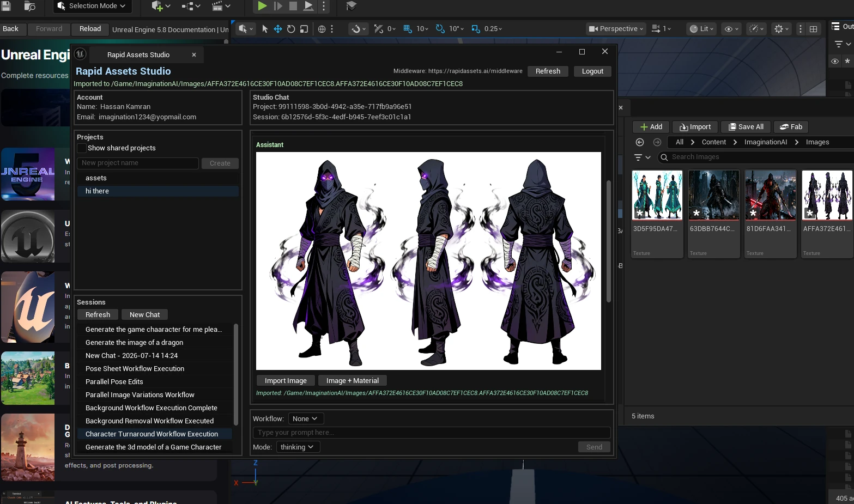Open the Lit view mode dropdown
The height and width of the screenshot is (504, 854).
(701, 29)
